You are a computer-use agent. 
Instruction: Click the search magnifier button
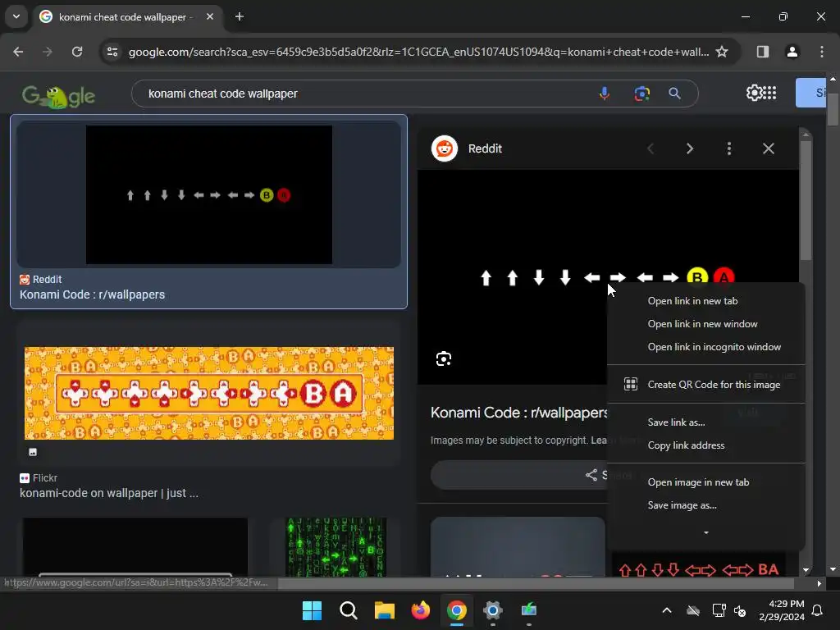pos(675,94)
